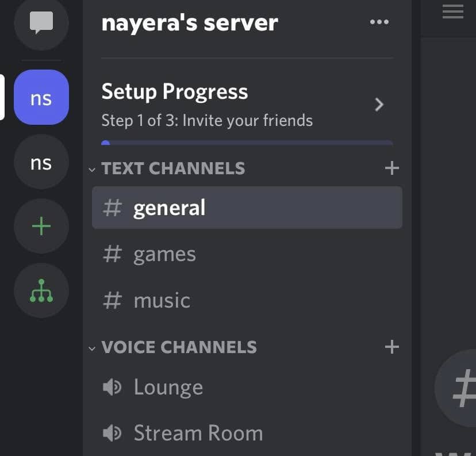This screenshot has width=476, height=456.
Task: Click the speaker icon next to Stream Room
Action: (112, 433)
